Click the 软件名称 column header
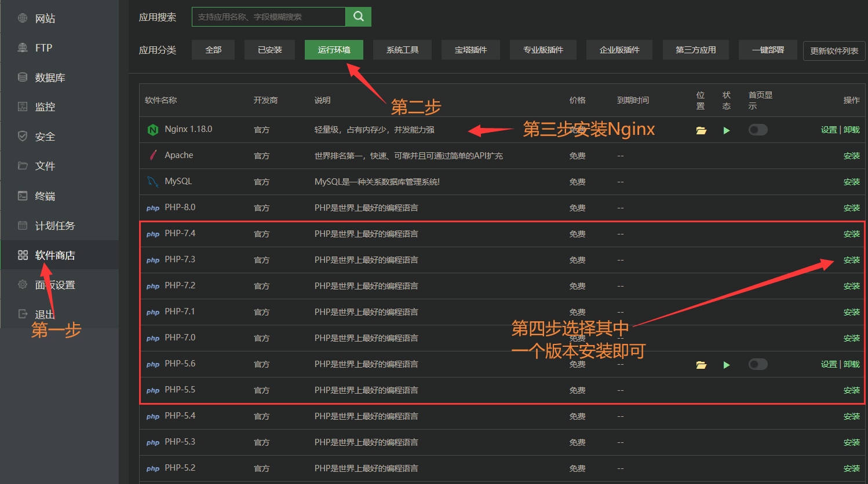The width and height of the screenshot is (868, 484). pyautogui.click(x=161, y=100)
